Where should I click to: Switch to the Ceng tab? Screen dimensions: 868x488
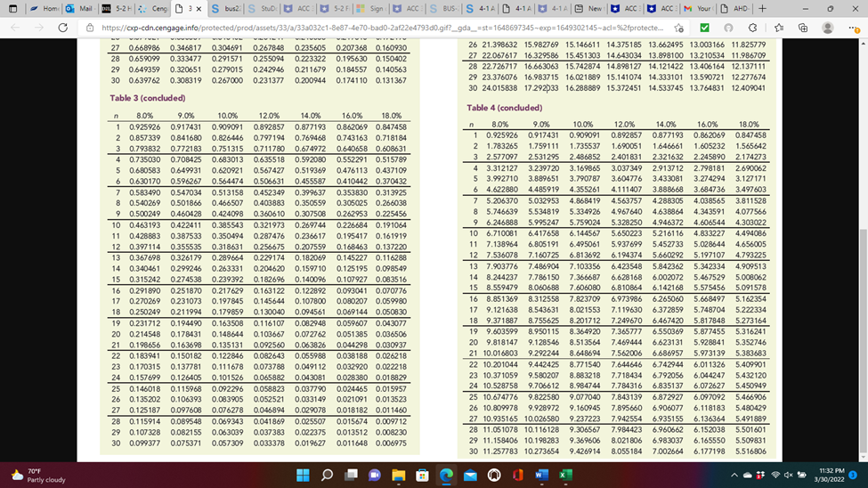pyautogui.click(x=153, y=9)
